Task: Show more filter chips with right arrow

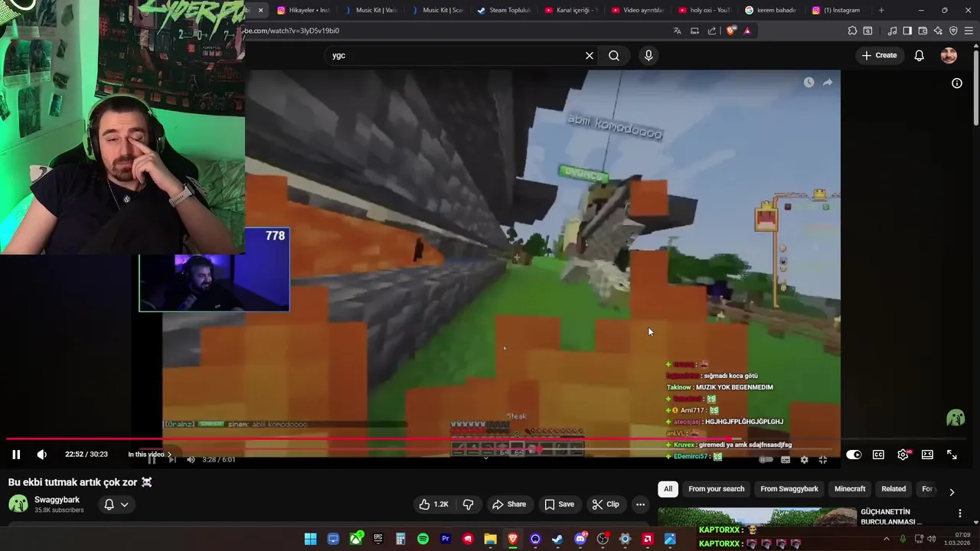Action: click(x=952, y=492)
